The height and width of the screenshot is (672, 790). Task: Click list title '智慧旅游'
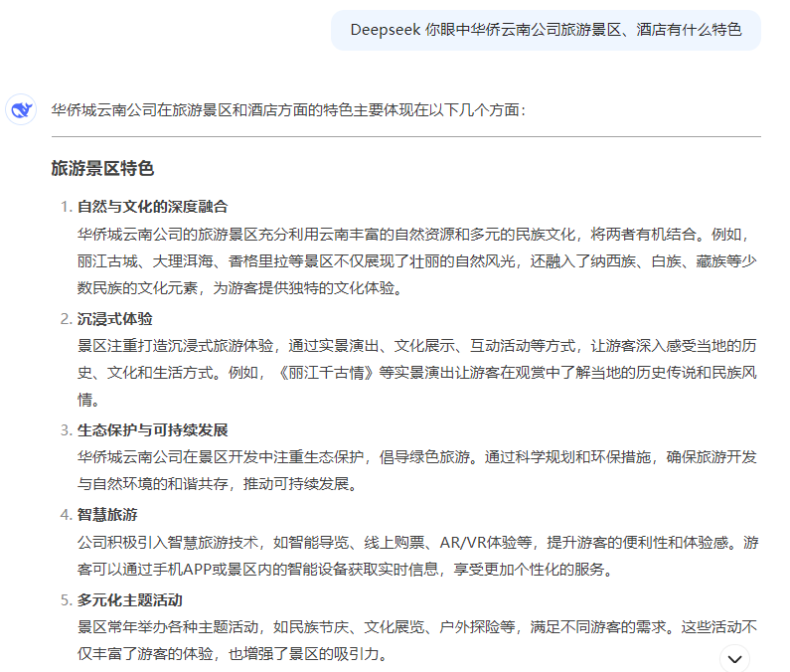click(107, 515)
